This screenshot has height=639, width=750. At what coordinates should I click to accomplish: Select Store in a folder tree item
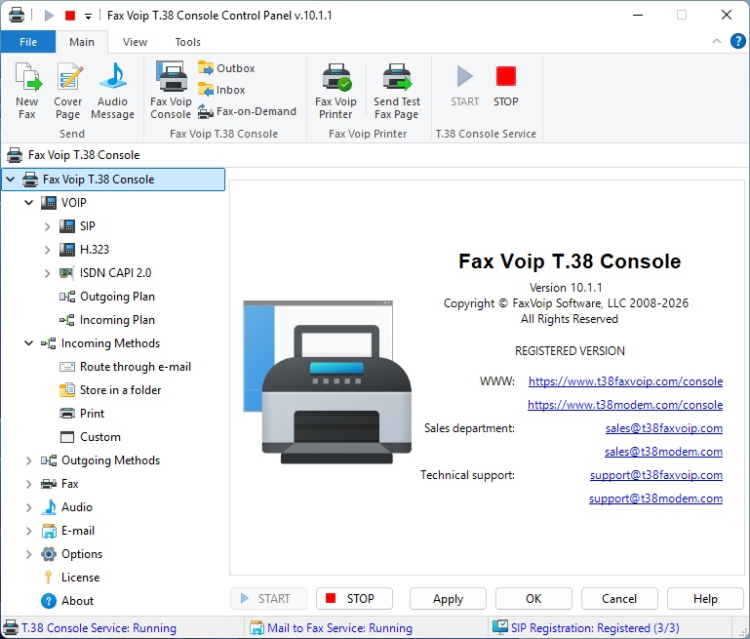click(110, 390)
